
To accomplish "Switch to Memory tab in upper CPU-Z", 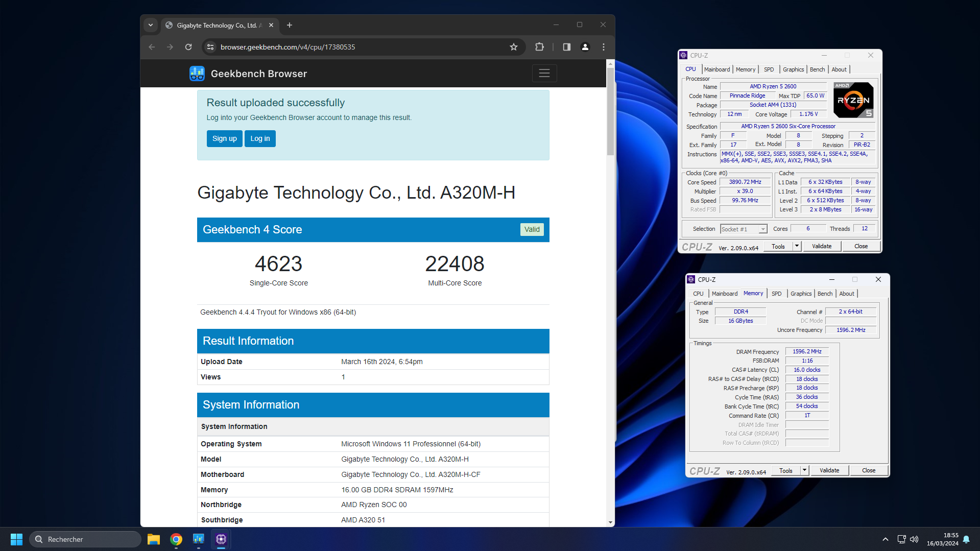I will [746, 69].
